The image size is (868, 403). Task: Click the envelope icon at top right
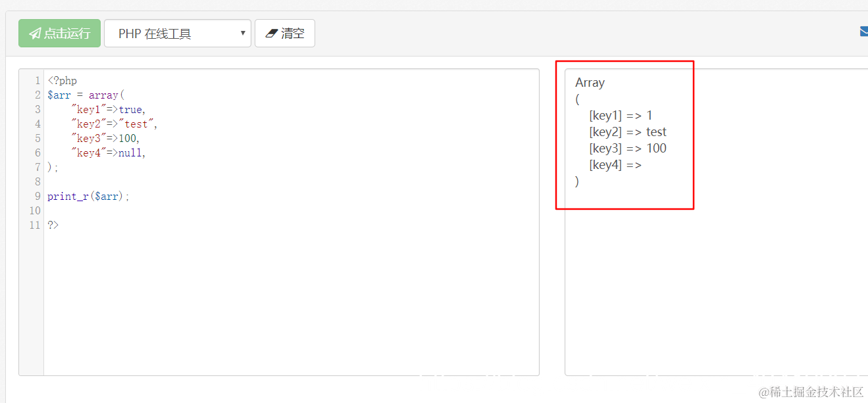tap(863, 32)
